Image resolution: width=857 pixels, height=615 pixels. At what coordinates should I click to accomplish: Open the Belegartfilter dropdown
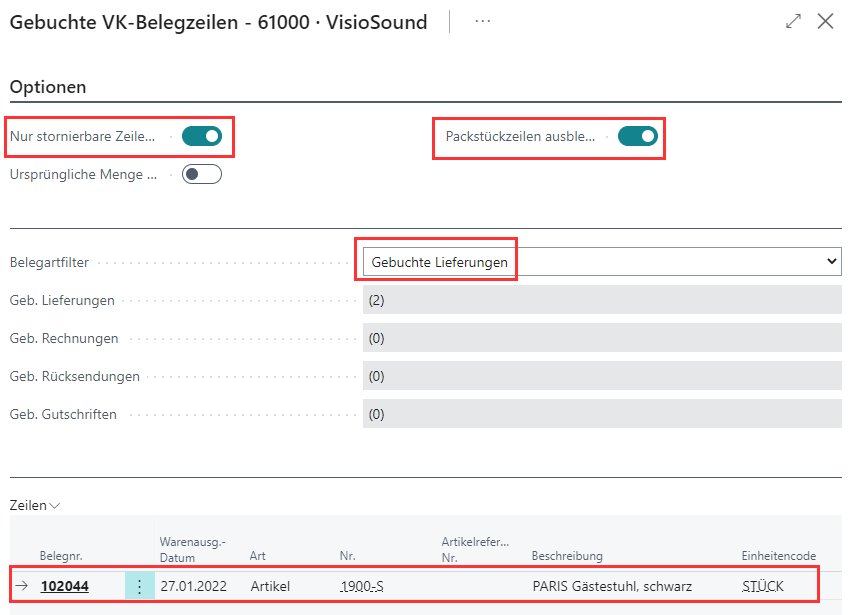coord(601,262)
